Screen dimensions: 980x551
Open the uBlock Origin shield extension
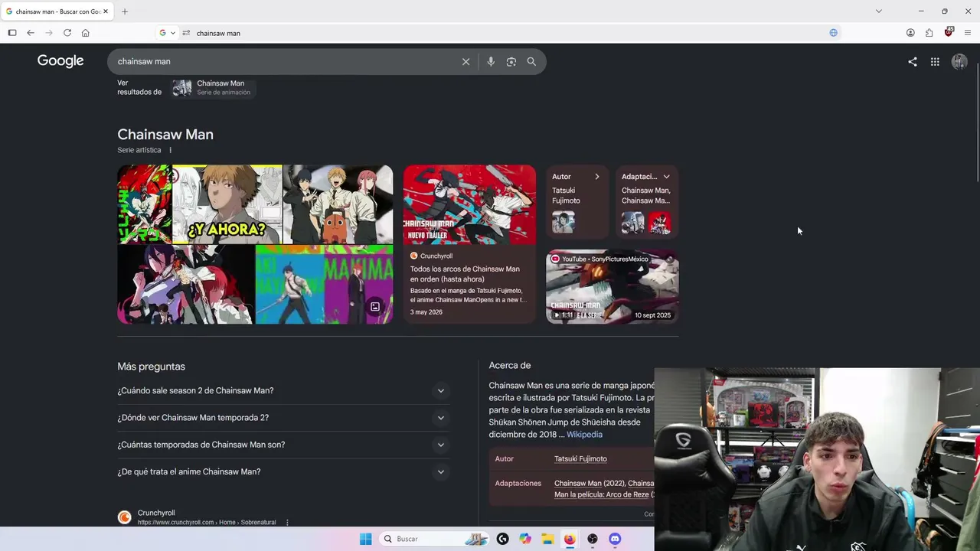click(949, 32)
